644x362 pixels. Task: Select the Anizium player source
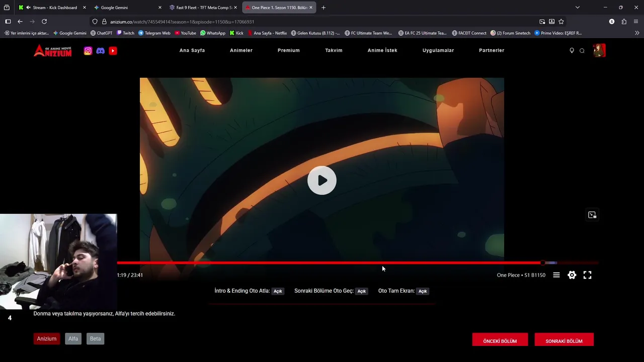47,339
